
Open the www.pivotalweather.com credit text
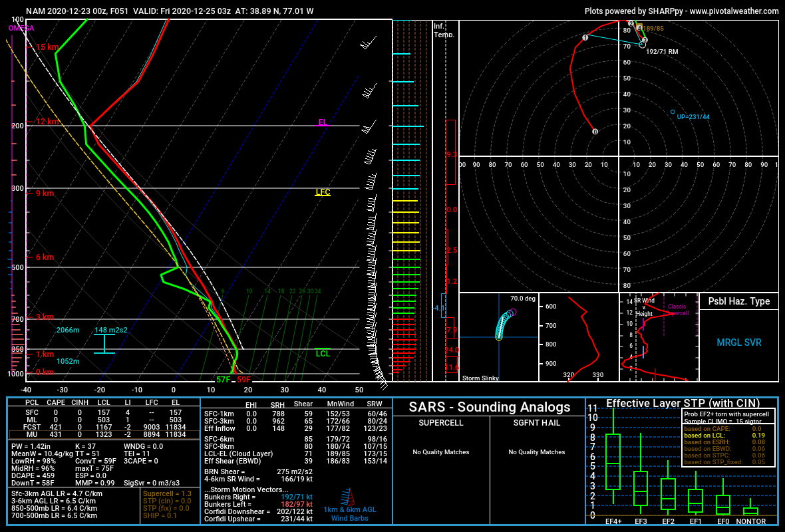point(734,11)
